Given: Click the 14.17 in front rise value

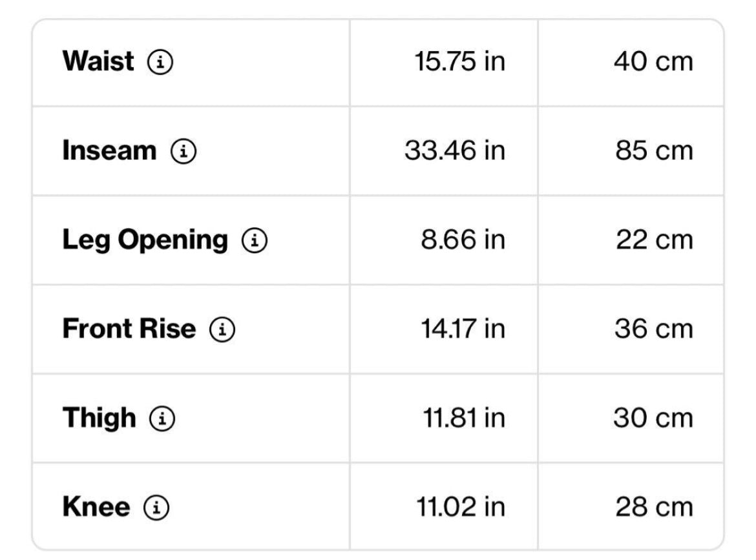Looking at the screenshot, I should coord(462,329).
